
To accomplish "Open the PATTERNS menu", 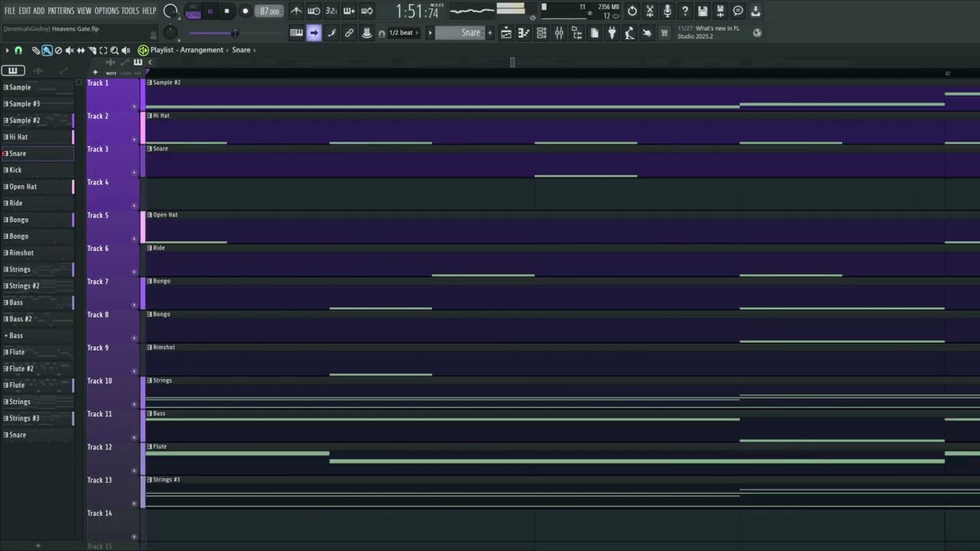I will 61,11.
